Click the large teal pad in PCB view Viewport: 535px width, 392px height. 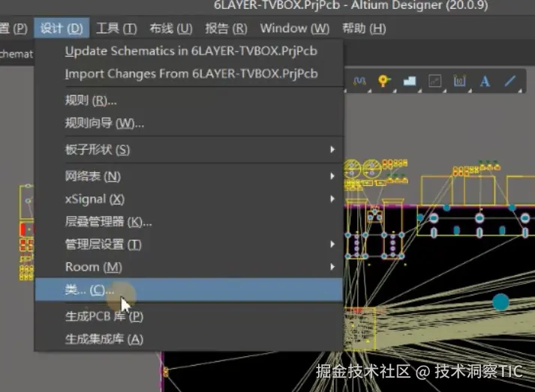coord(500,302)
